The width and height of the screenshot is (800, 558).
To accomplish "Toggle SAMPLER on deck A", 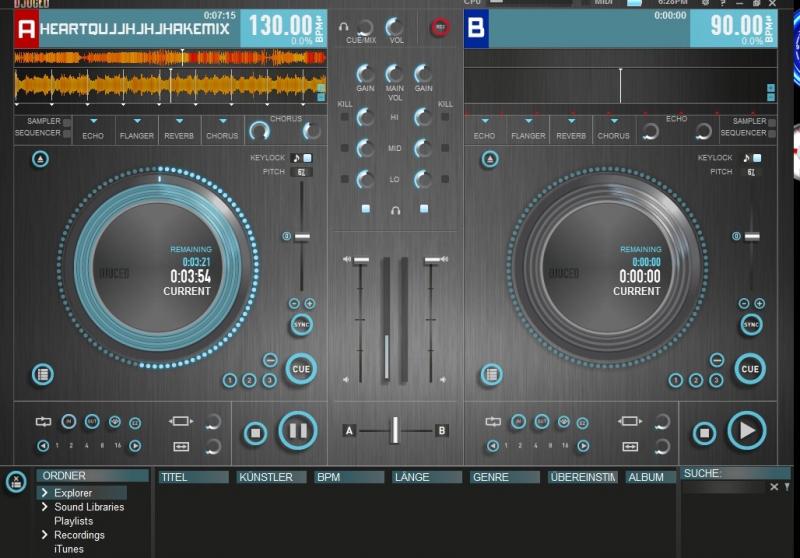I will coord(67,122).
